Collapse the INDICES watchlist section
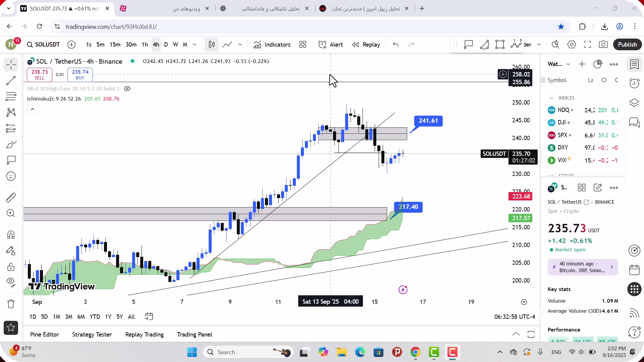This screenshot has height=362, width=644. (551, 98)
